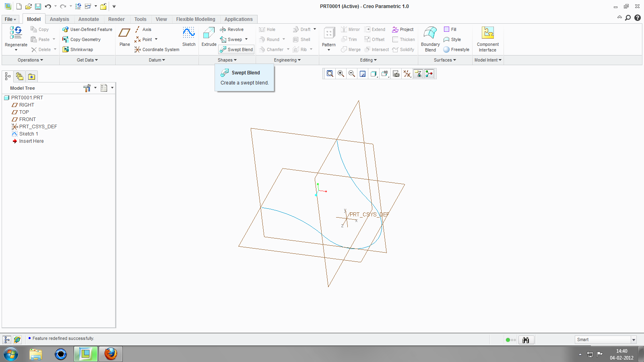Image resolution: width=644 pixels, height=362 pixels.
Task: Expand the Get Data group menu
Action: [x=87, y=60]
